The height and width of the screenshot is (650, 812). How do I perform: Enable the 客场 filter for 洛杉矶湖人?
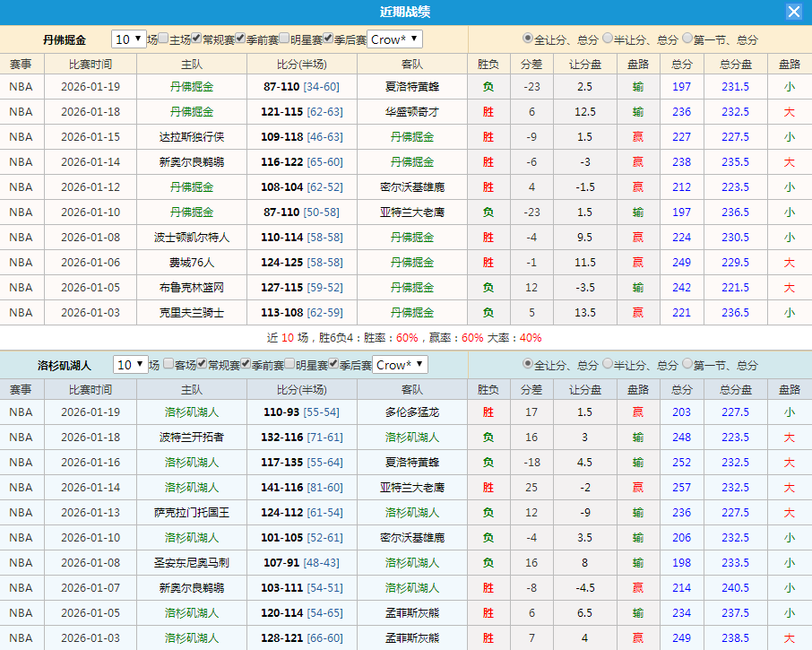point(168,365)
